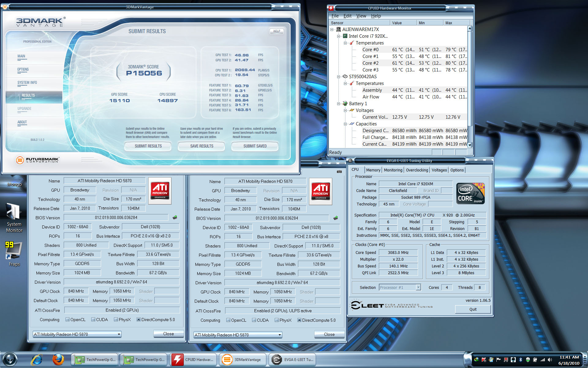Toggle the PhysX checkbox in right GPU-Z

(277, 320)
